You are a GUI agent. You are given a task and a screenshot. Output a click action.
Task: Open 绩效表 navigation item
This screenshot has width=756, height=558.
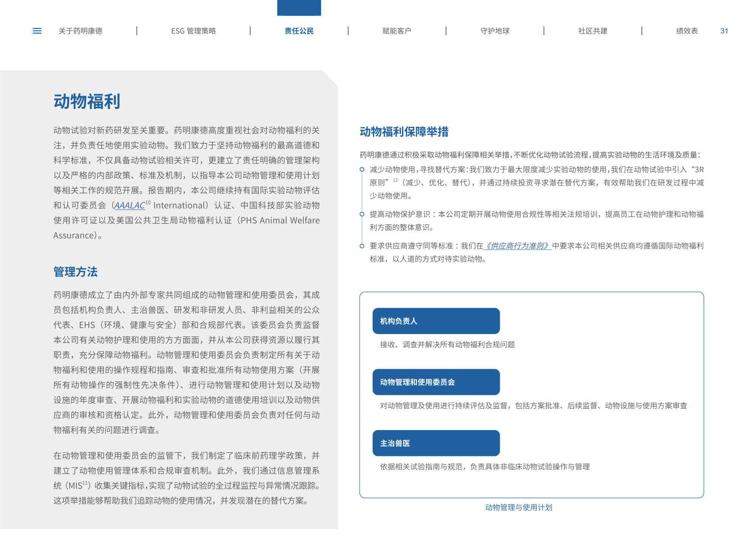(x=687, y=31)
